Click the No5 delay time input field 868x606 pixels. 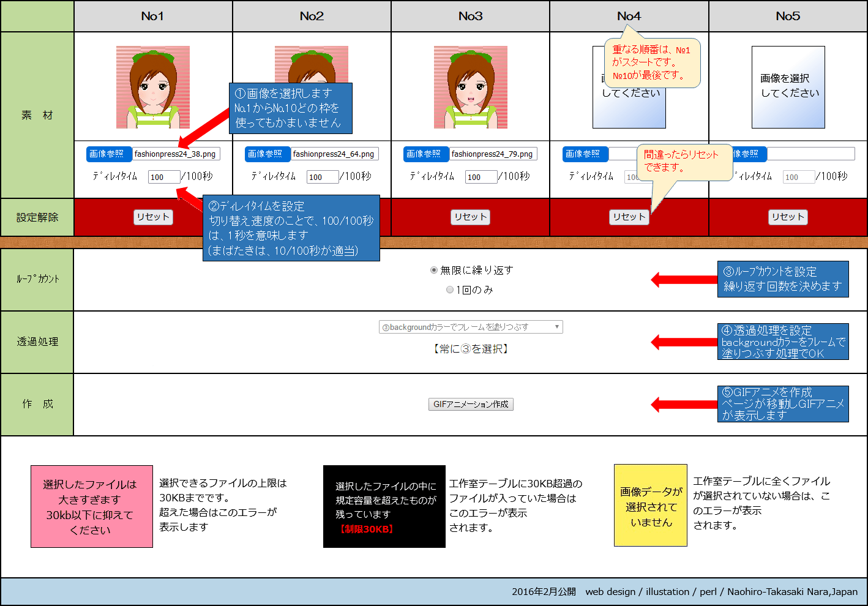[798, 177]
